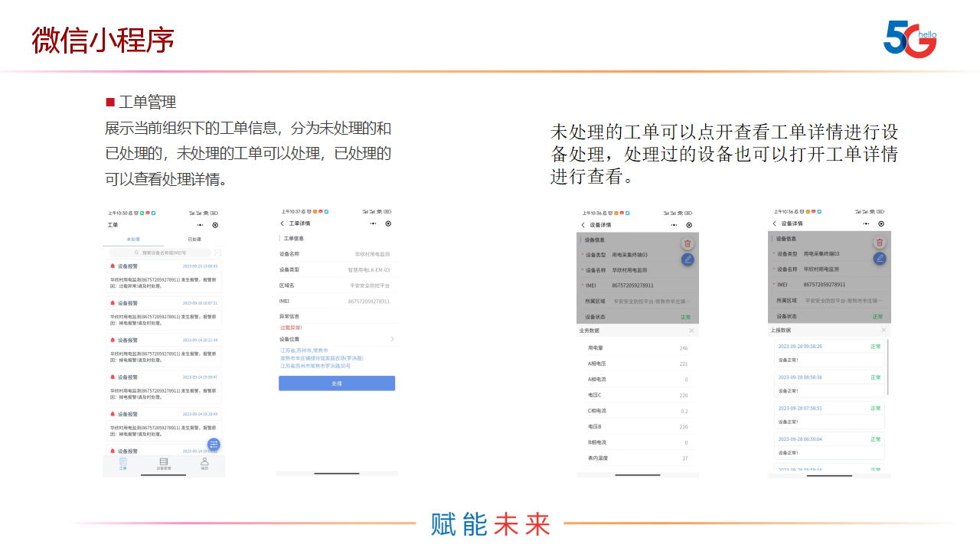
Task: Tap the circle close icon above 上报数据
Action: coord(881,223)
